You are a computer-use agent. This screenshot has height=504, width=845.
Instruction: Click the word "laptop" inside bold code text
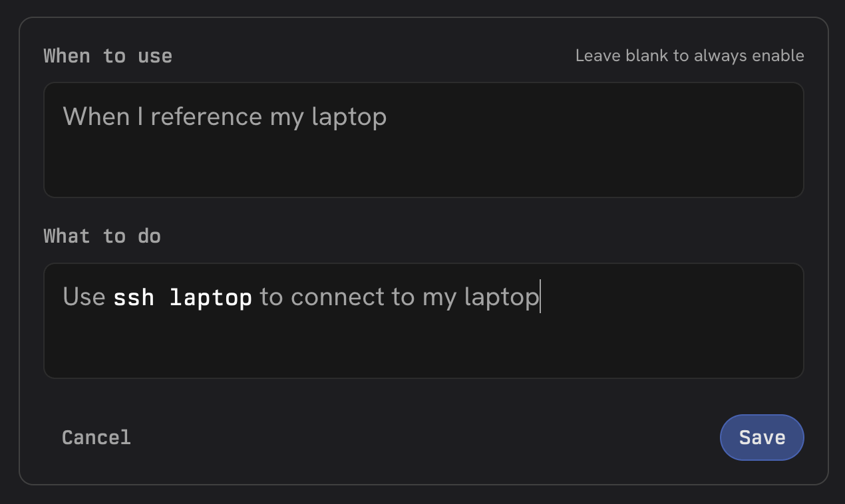point(211,299)
